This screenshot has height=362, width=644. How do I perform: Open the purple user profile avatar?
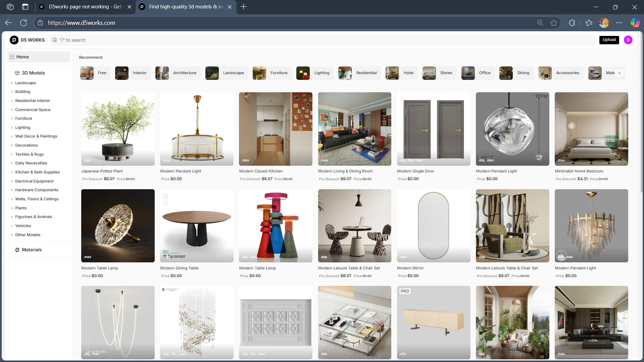(628, 40)
